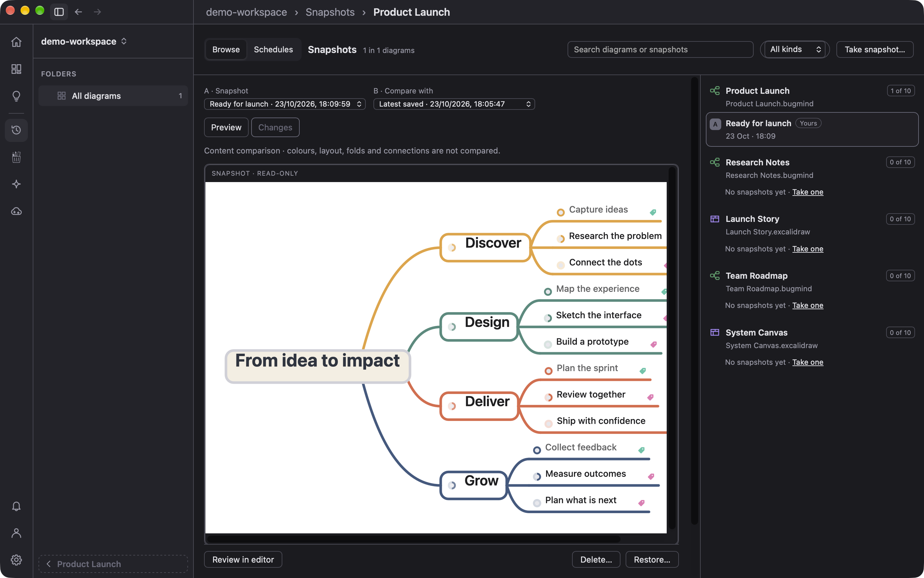Open the user account icon
Image resolution: width=924 pixels, height=578 pixels.
(x=16, y=533)
